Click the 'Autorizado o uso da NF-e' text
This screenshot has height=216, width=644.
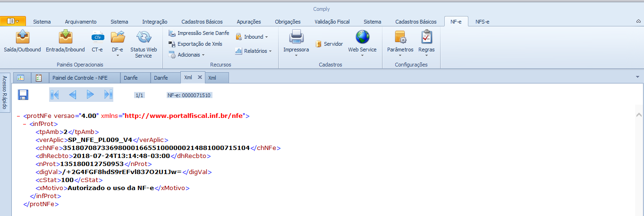111,188
